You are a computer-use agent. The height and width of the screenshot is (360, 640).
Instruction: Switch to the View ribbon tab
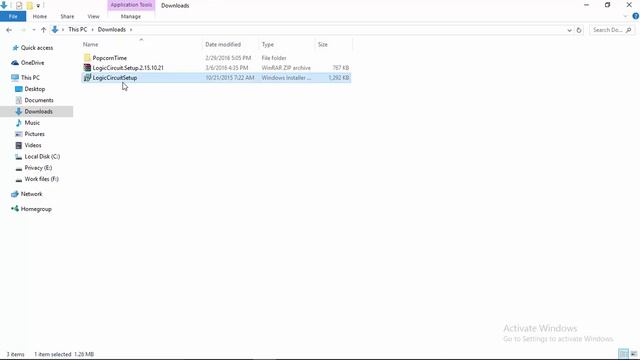93,16
